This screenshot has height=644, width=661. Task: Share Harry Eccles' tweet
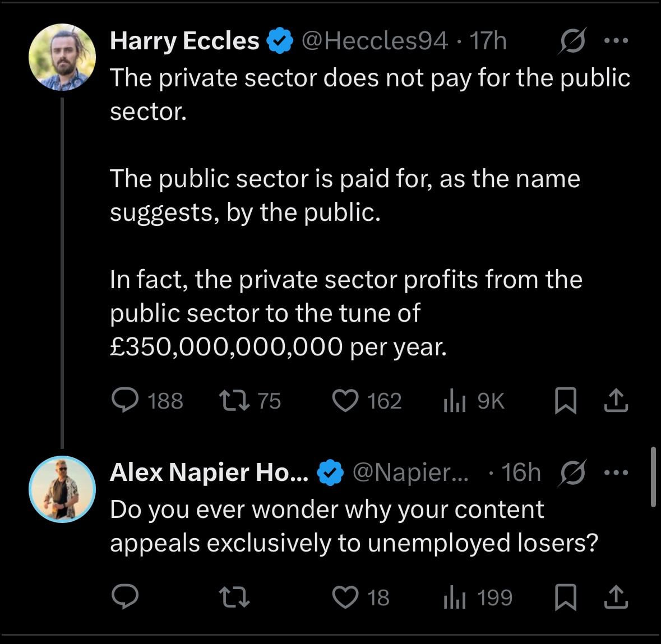(616, 400)
